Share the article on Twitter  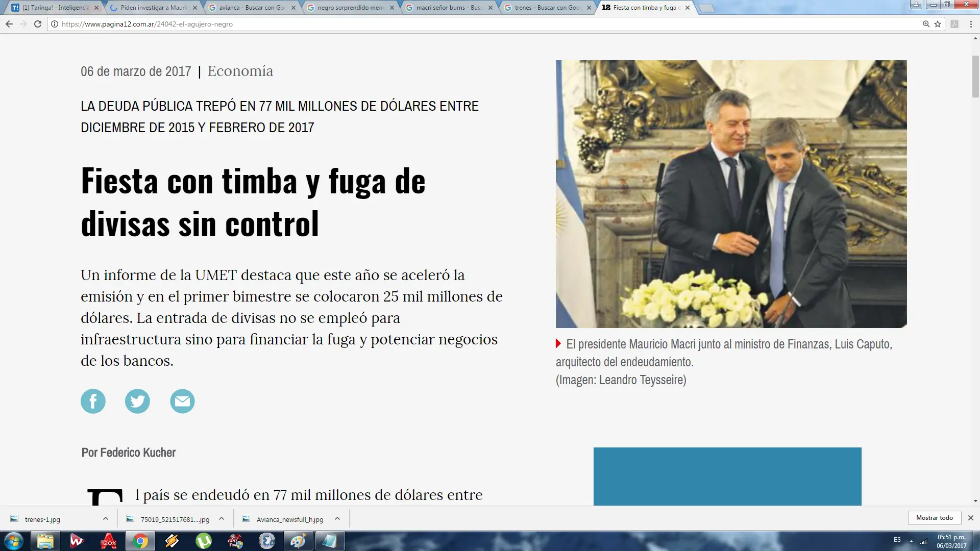pos(137,401)
